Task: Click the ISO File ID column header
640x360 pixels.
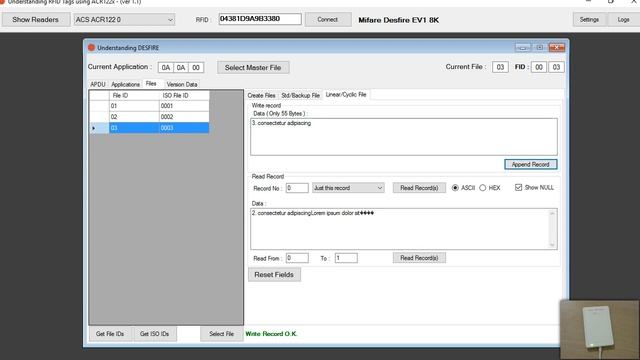Action: [x=184, y=96]
